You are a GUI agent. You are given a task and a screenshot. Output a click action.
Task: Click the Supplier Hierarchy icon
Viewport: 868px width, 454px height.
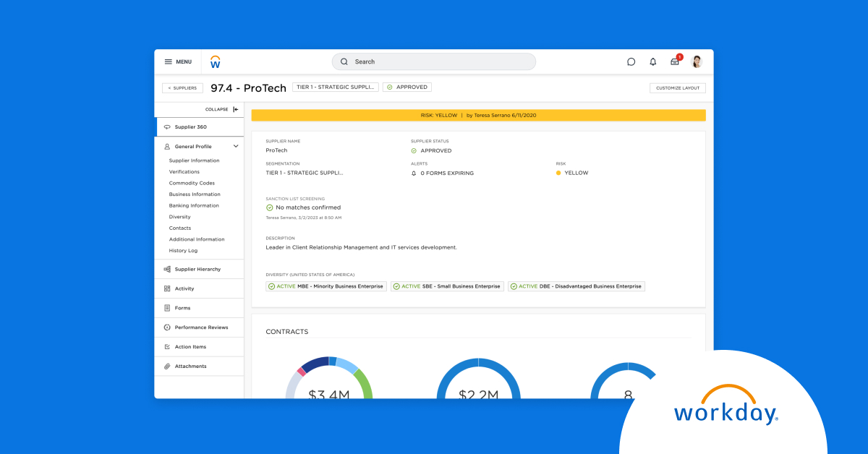pyautogui.click(x=167, y=269)
